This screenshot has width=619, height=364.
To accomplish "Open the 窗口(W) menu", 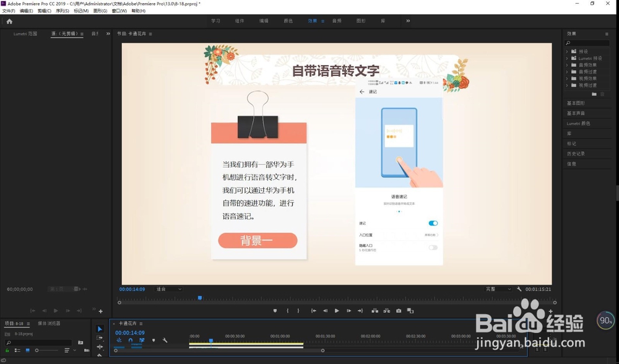I will click(x=119, y=11).
